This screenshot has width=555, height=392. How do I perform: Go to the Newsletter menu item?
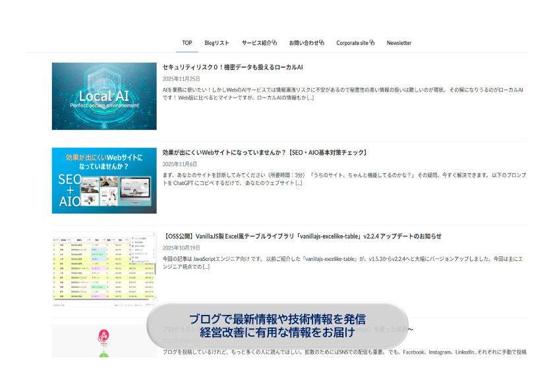(399, 43)
